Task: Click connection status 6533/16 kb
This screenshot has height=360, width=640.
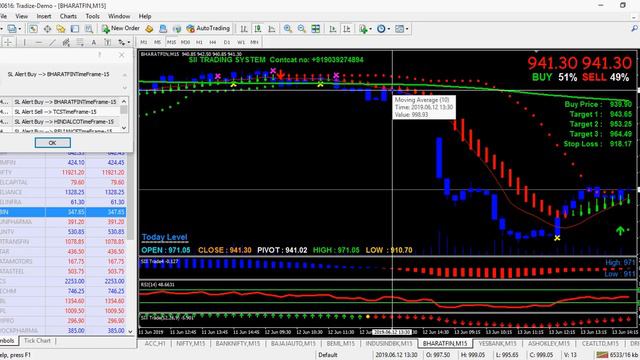Action: click(x=617, y=355)
